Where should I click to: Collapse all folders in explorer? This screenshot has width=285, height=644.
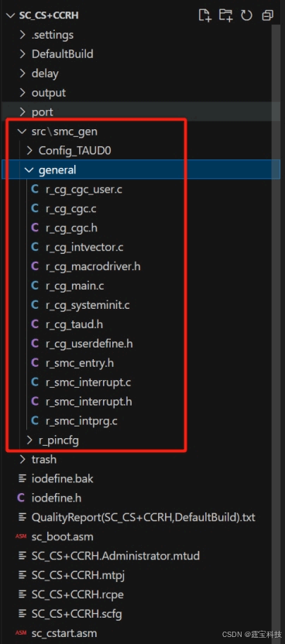(x=268, y=15)
